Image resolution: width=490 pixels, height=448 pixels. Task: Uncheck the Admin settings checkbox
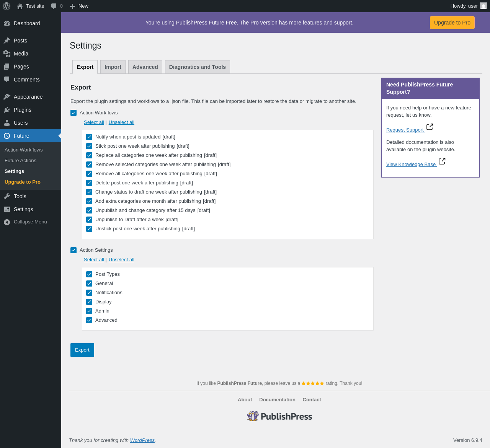[x=89, y=311]
